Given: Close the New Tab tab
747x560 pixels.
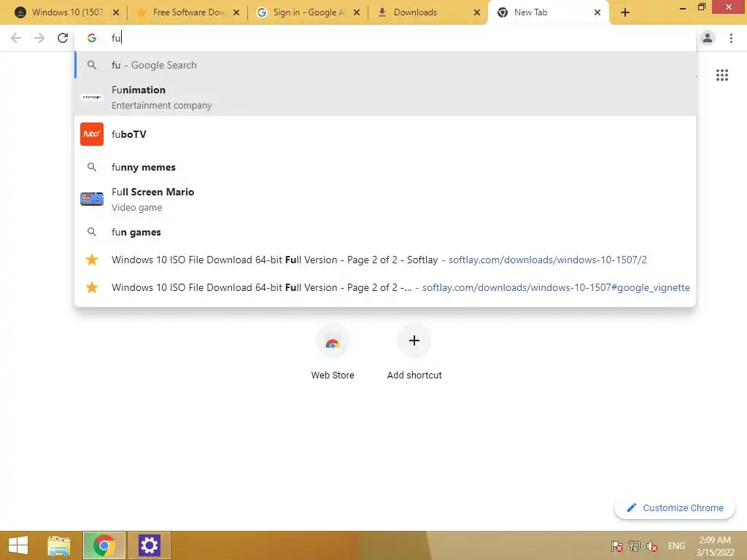Looking at the screenshot, I should pyautogui.click(x=597, y=13).
